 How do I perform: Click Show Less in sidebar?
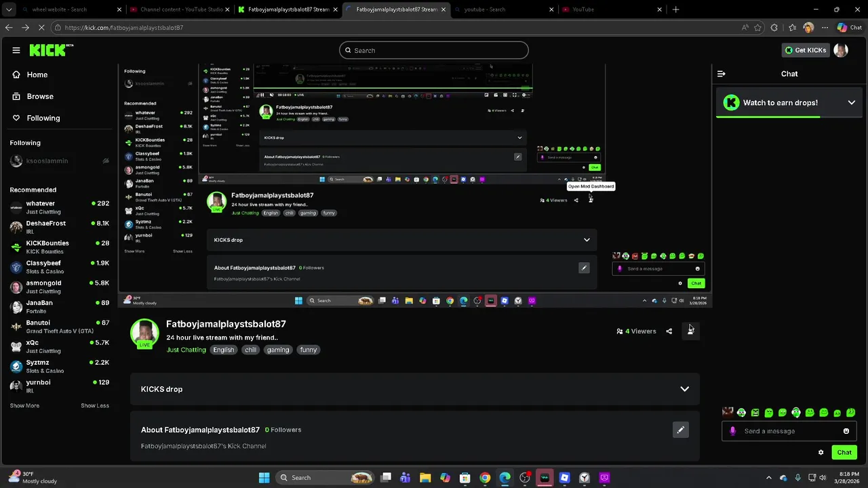95,405
